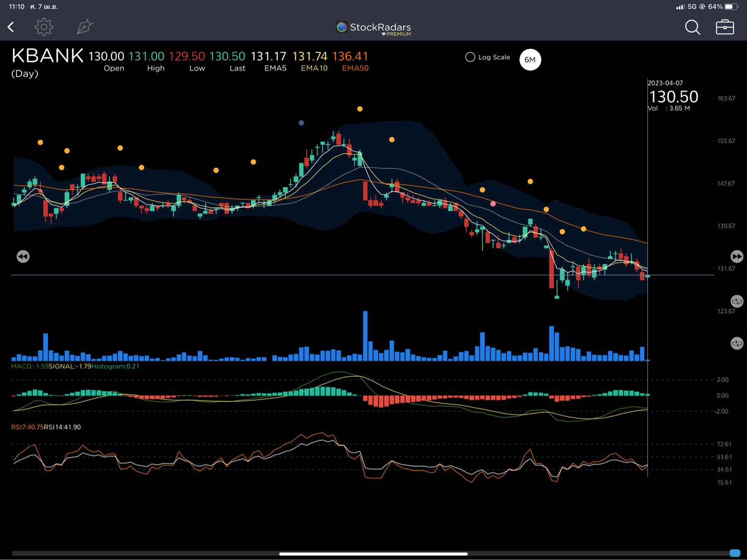Viewport: 747px width, 560px height.
Task: Tap the Vol : 3.65 M readout
Action: pos(669,109)
